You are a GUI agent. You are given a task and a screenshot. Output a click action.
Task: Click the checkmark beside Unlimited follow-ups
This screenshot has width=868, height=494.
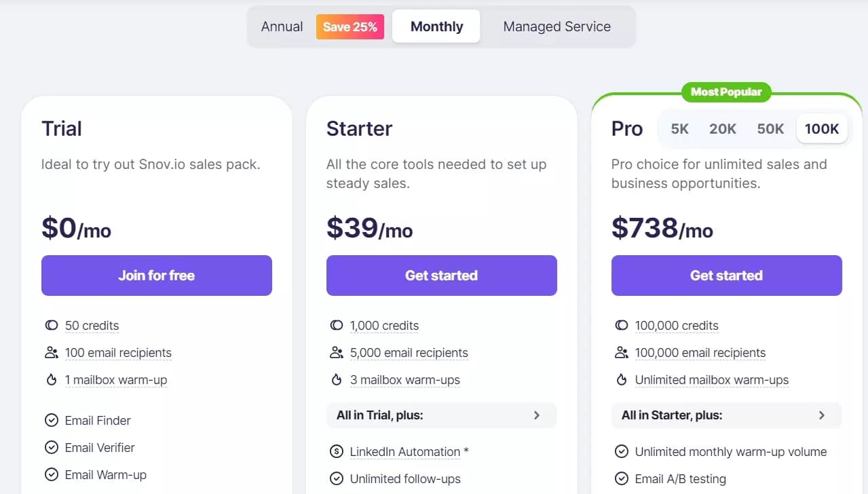click(x=337, y=478)
